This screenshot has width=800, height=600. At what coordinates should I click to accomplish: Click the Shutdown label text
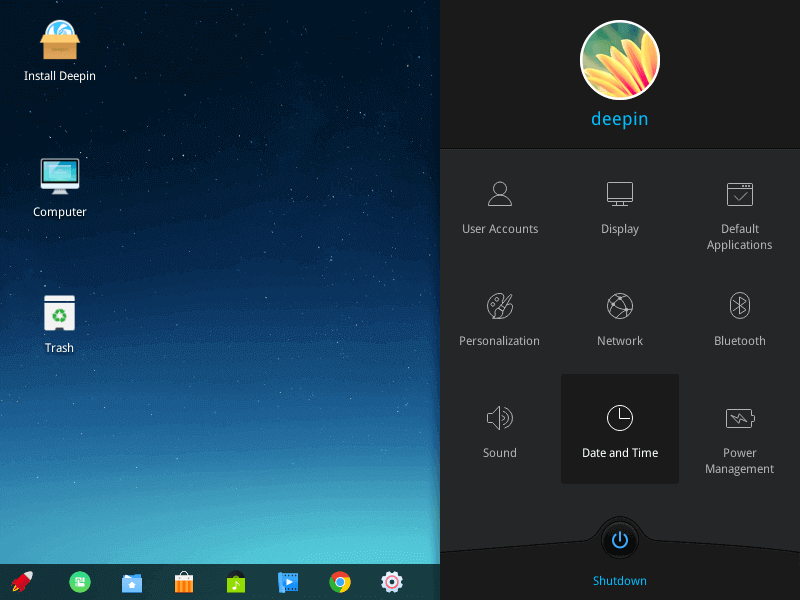coord(619,581)
